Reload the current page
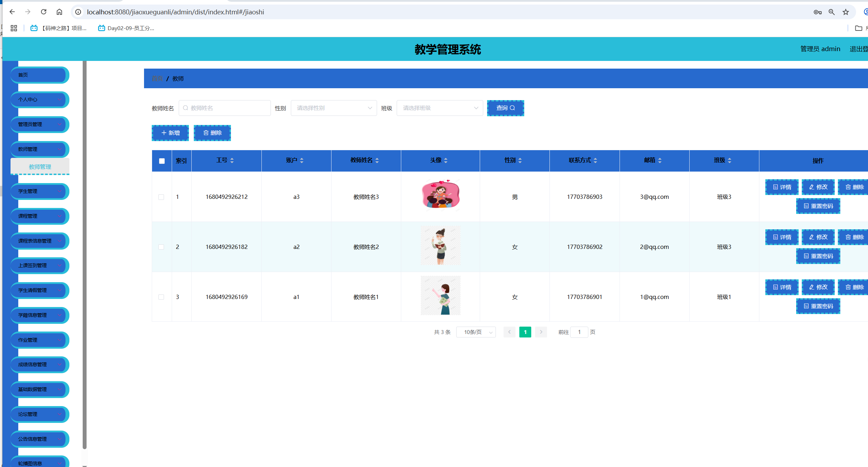 pyautogui.click(x=43, y=12)
